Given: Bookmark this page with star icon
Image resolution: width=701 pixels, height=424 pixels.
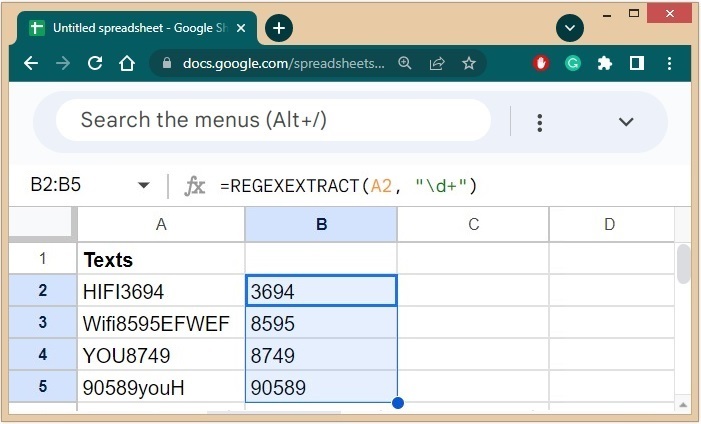Looking at the screenshot, I should [x=469, y=63].
